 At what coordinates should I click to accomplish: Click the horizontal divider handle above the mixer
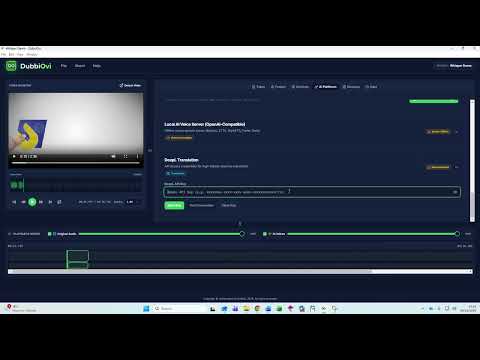240,223
